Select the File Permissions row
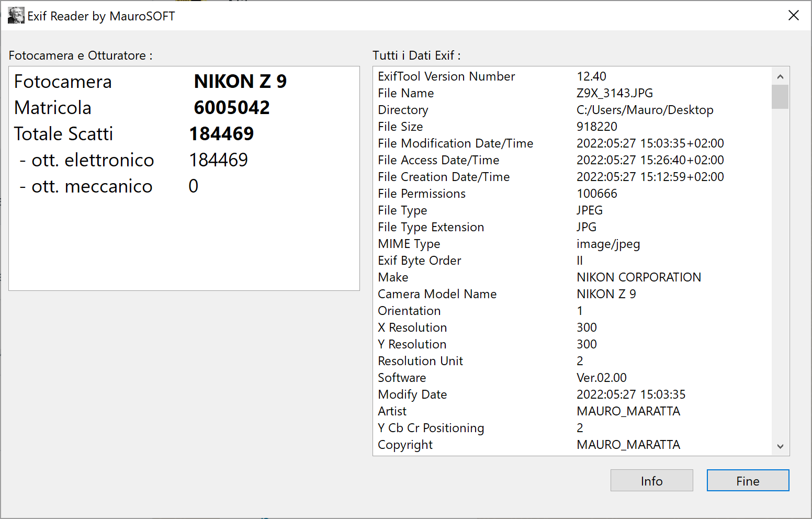812x519 pixels. [x=572, y=194]
